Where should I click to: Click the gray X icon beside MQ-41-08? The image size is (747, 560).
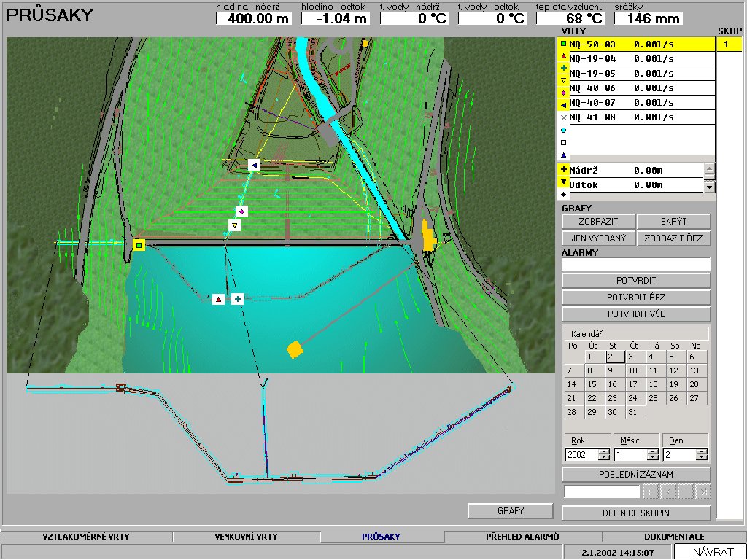tap(563, 117)
